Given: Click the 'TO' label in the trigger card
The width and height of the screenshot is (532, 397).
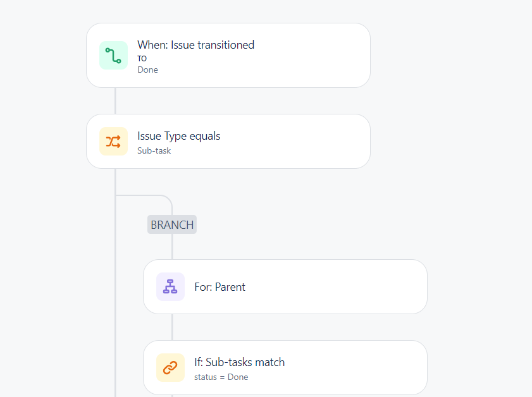Looking at the screenshot, I should tap(142, 58).
